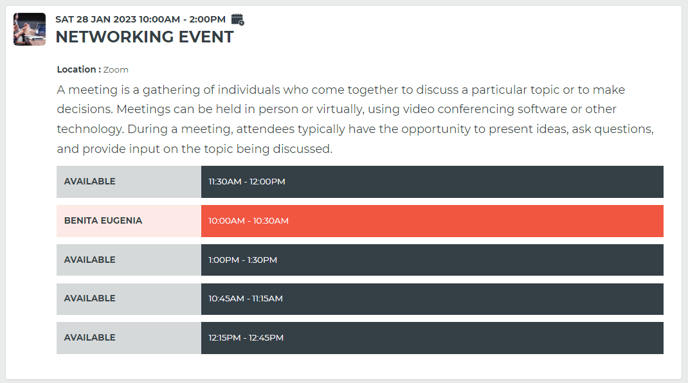The image size is (688, 383).
Task: Open the Networking Event title
Action: 145,37
